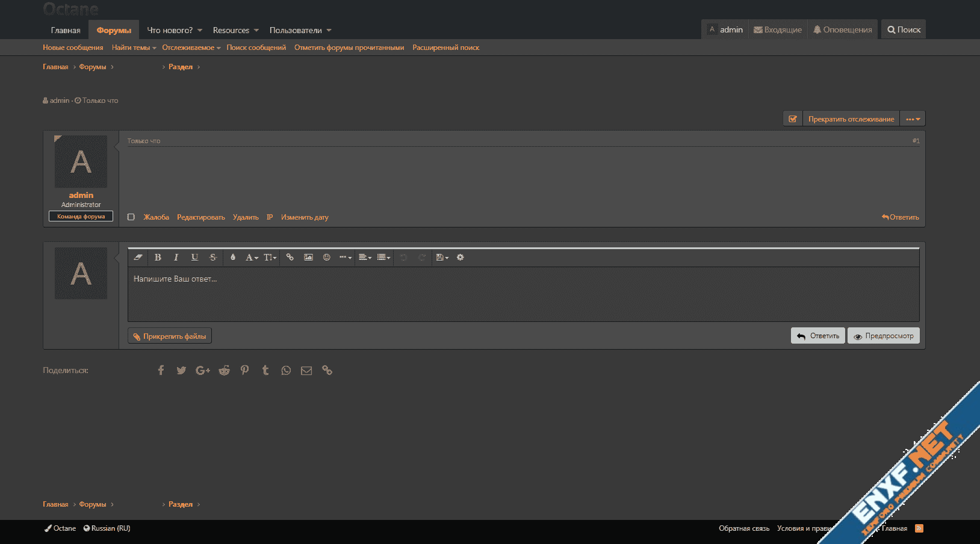Click the insert link icon in the editor
This screenshot has height=544, width=980.
290,258
